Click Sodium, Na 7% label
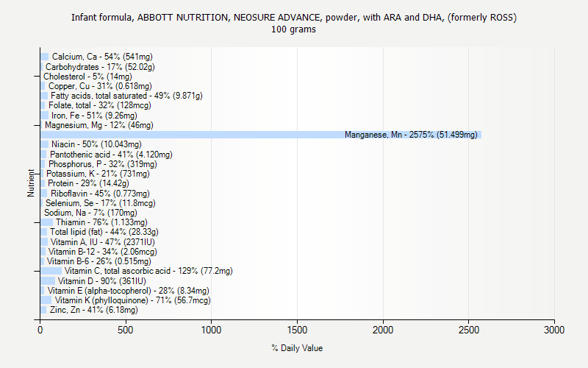The image size is (588, 368). [x=90, y=213]
